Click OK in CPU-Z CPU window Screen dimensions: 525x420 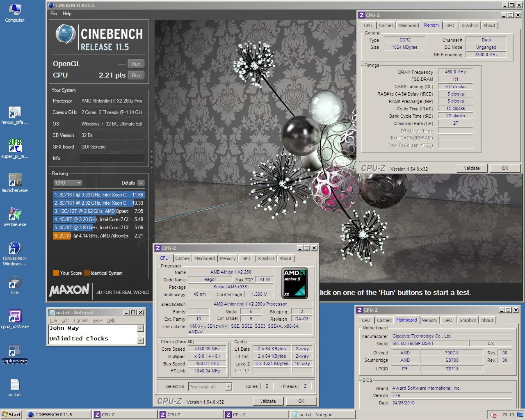point(301,401)
